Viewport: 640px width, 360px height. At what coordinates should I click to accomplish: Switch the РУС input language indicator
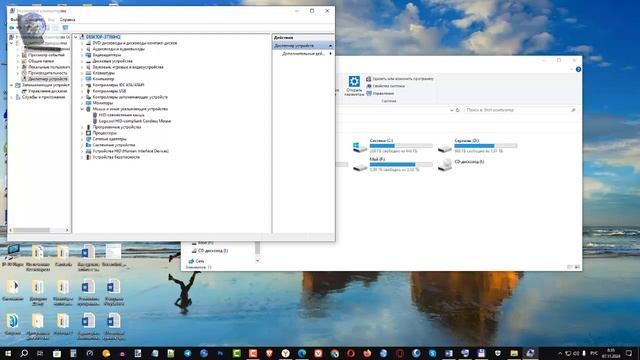[x=594, y=353]
